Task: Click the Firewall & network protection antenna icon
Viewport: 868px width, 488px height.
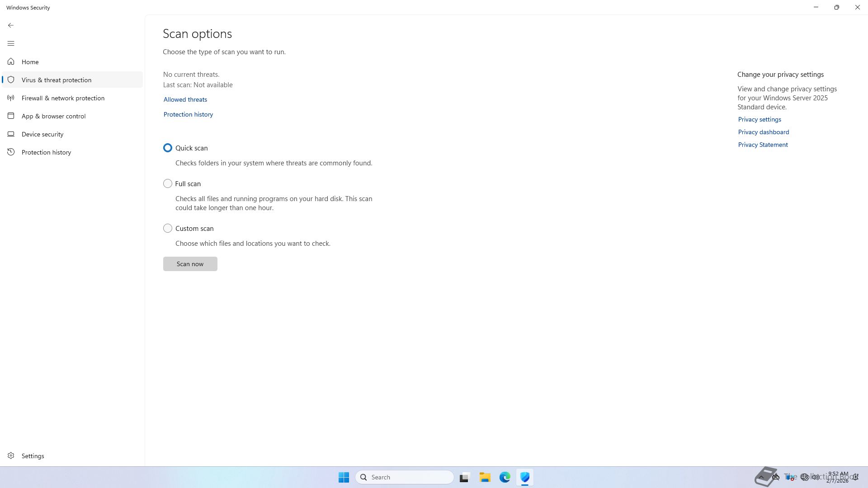Action: point(11,98)
